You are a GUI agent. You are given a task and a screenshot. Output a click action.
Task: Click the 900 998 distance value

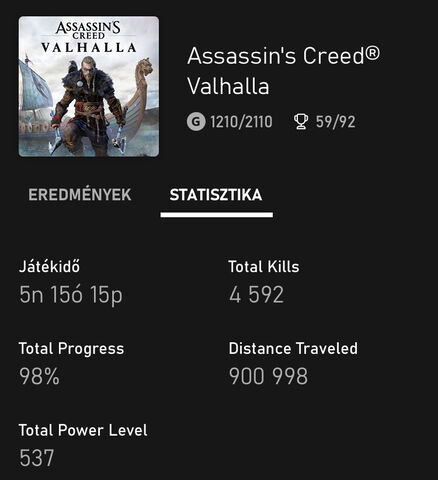pyautogui.click(x=268, y=376)
